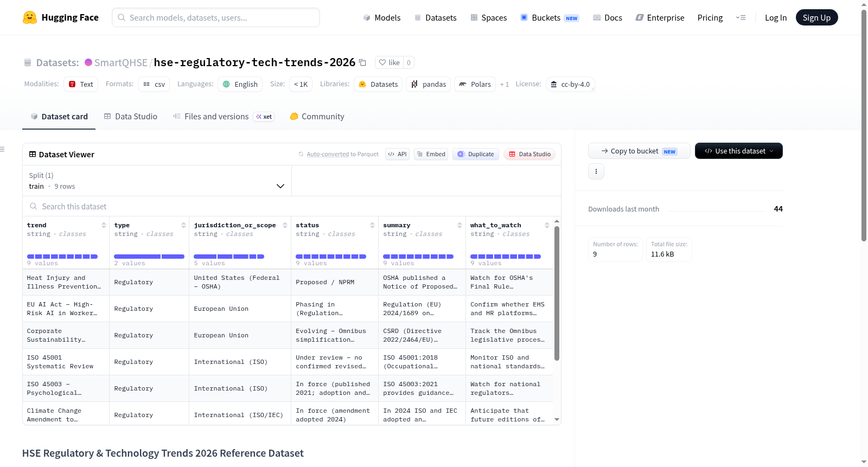
Task: Open the SmartQHSE organization avatar
Action: click(88, 62)
